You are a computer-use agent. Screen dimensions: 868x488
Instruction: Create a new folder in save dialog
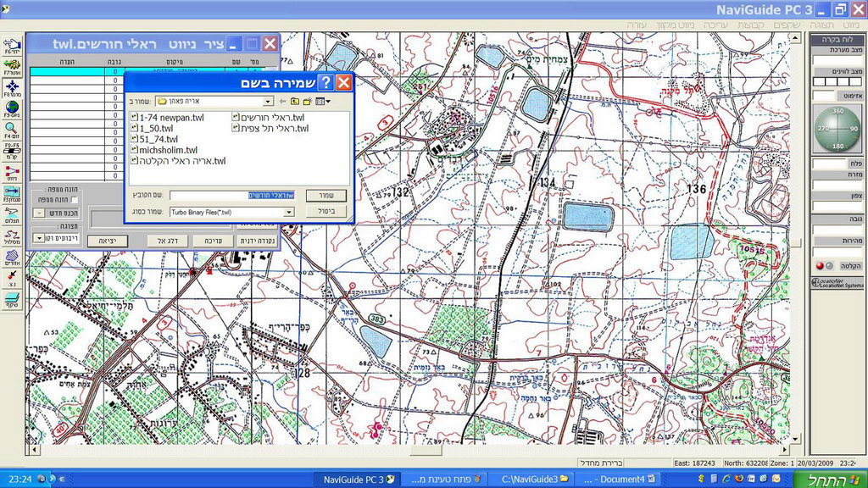click(x=307, y=102)
